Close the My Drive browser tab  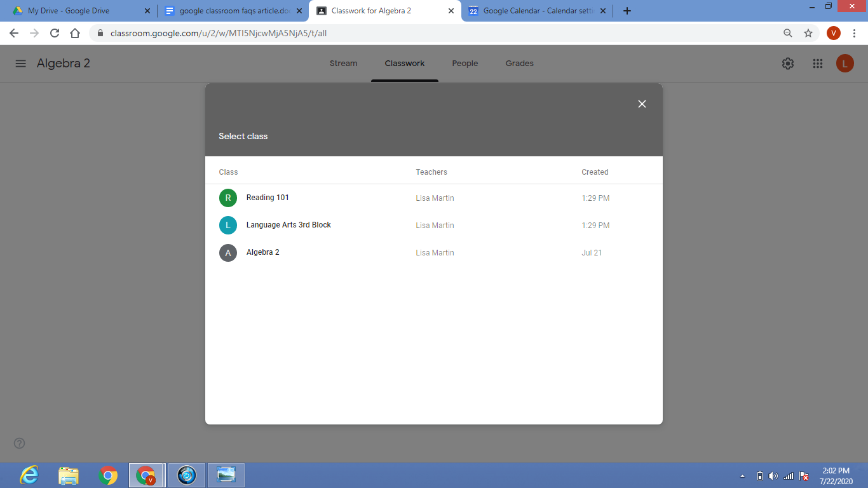click(147, 11)
